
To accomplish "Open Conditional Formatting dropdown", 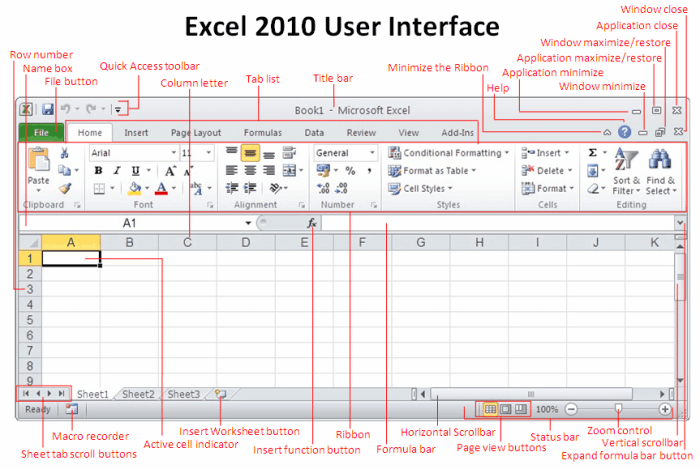I will point(448,153).
